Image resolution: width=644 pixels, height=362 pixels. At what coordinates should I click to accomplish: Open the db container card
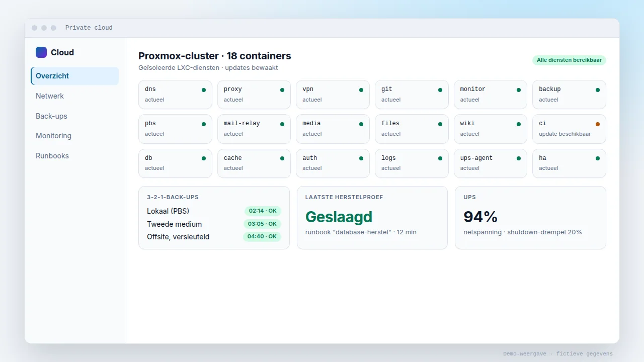click(175, 163)
